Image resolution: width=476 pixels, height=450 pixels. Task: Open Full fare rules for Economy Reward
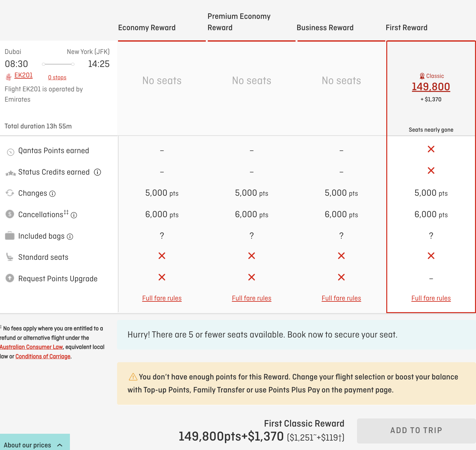point(162,298)
